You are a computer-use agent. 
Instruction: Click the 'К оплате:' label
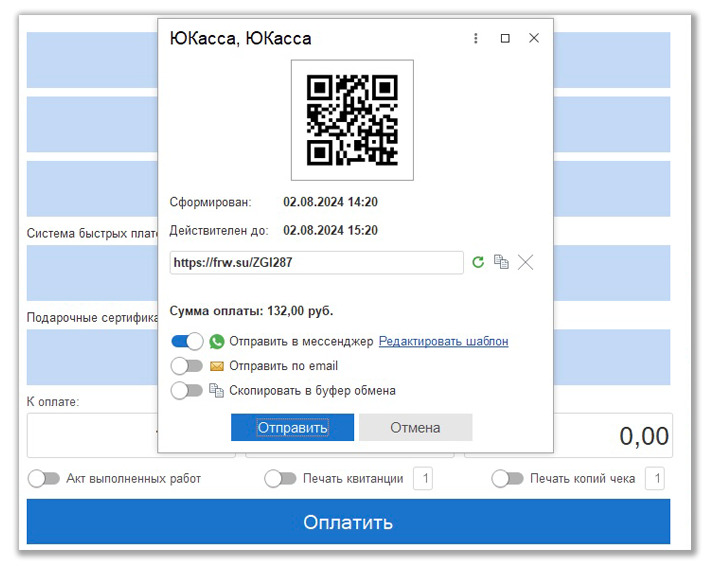click(x=53, y=402)
